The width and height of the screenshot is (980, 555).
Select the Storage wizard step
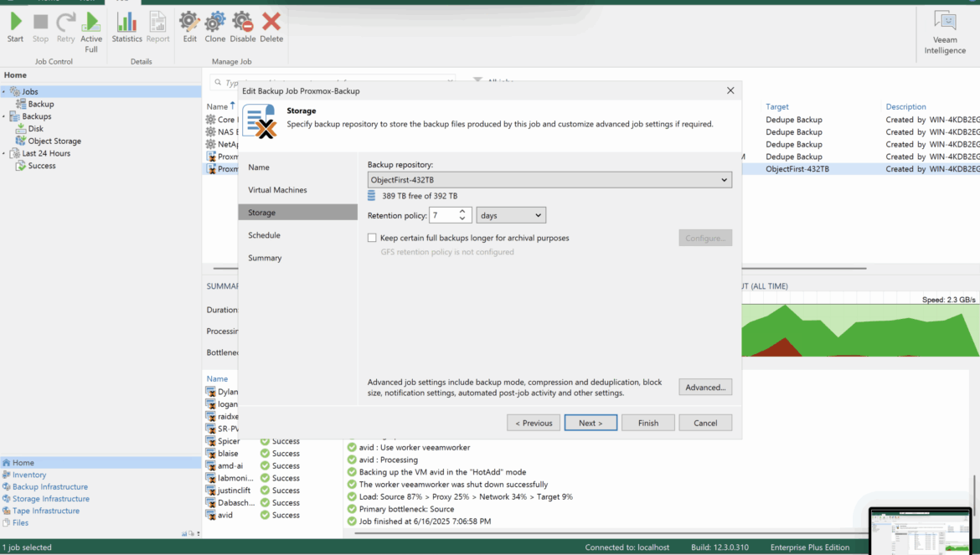click(x=297, y=213)
